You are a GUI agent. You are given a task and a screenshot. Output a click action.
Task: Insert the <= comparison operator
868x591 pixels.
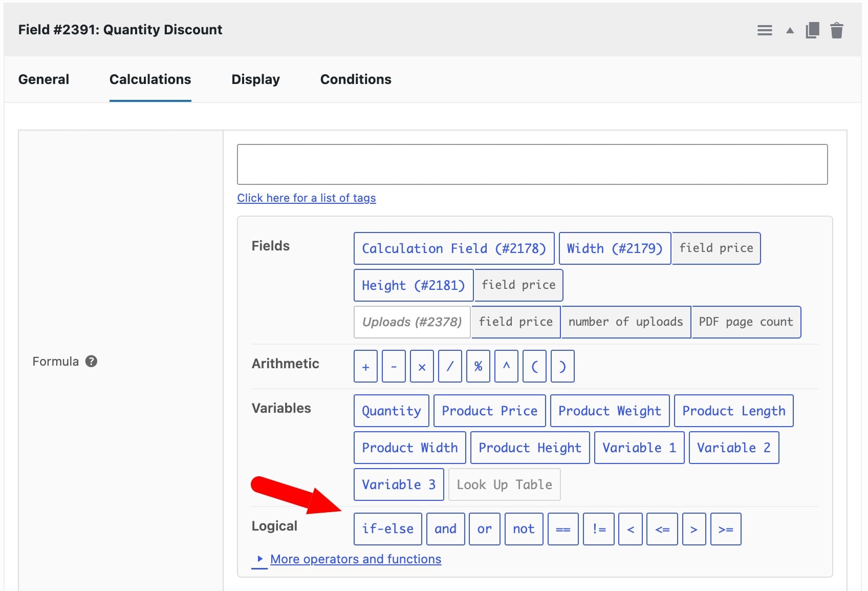tap(663, 529)
